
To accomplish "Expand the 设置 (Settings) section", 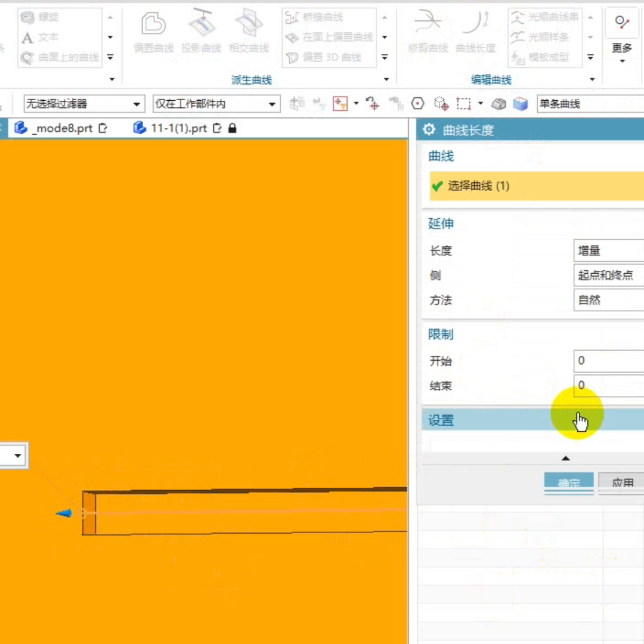I will pyautogui.click(x=441, y=420).
